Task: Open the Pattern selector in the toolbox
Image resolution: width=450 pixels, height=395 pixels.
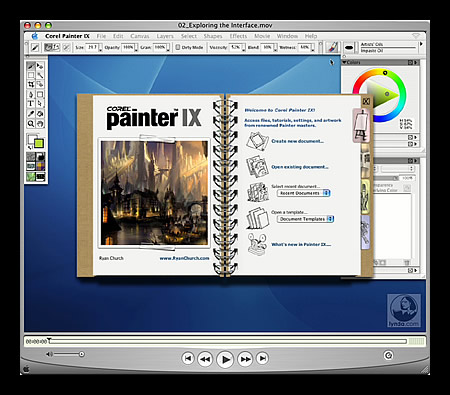Action: pos(31,166)
